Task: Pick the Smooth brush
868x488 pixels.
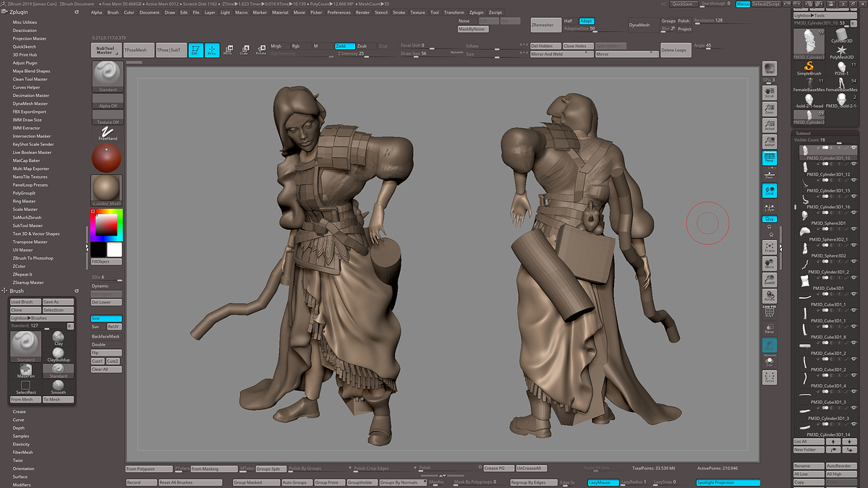Action: 59,388
